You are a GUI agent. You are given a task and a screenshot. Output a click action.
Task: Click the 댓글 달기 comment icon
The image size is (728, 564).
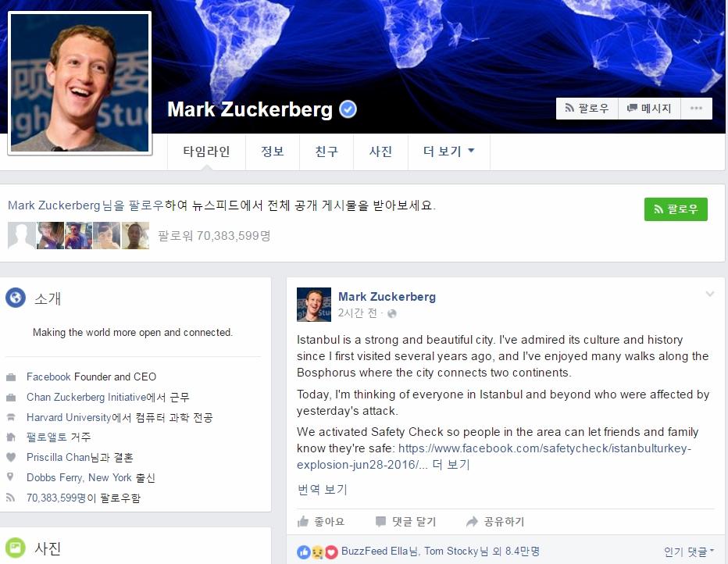pyautogui.click(x=380, y=521)
